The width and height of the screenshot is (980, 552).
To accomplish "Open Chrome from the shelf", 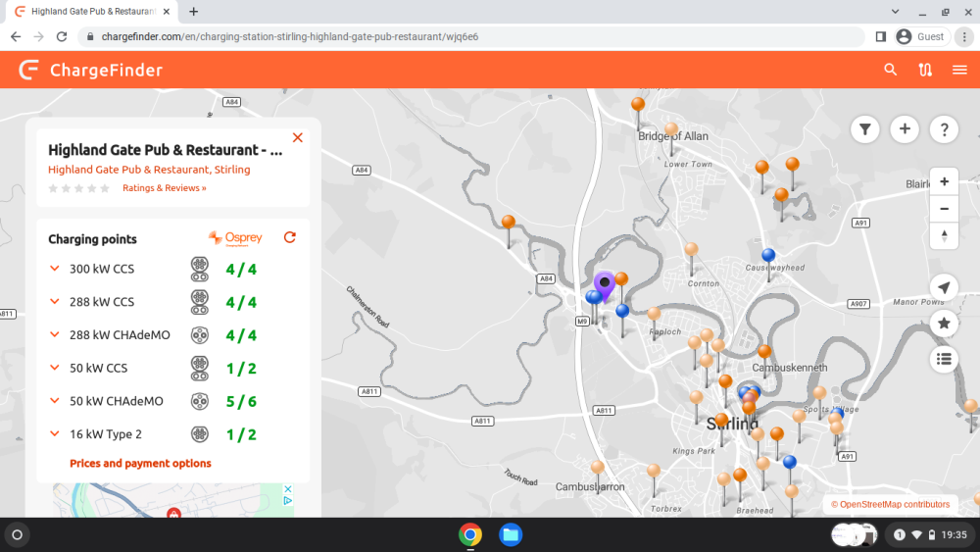I will 470,534.
